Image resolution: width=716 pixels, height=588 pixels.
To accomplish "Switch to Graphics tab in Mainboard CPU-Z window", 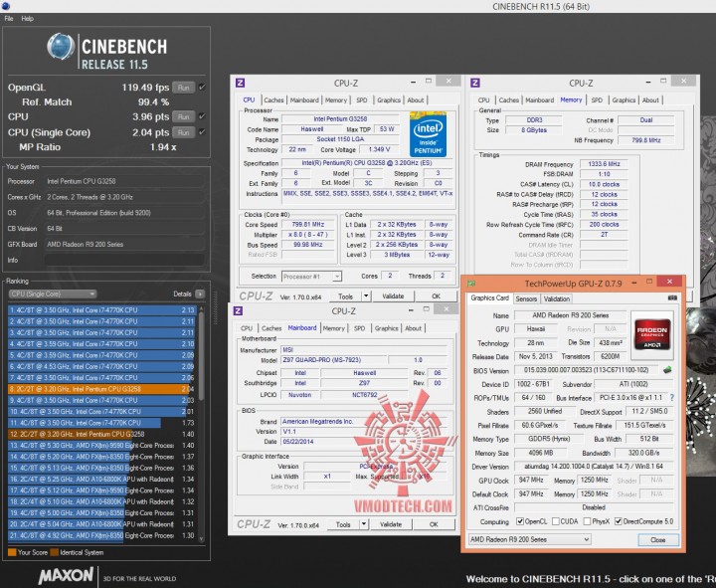I will (x=386, y=328).
